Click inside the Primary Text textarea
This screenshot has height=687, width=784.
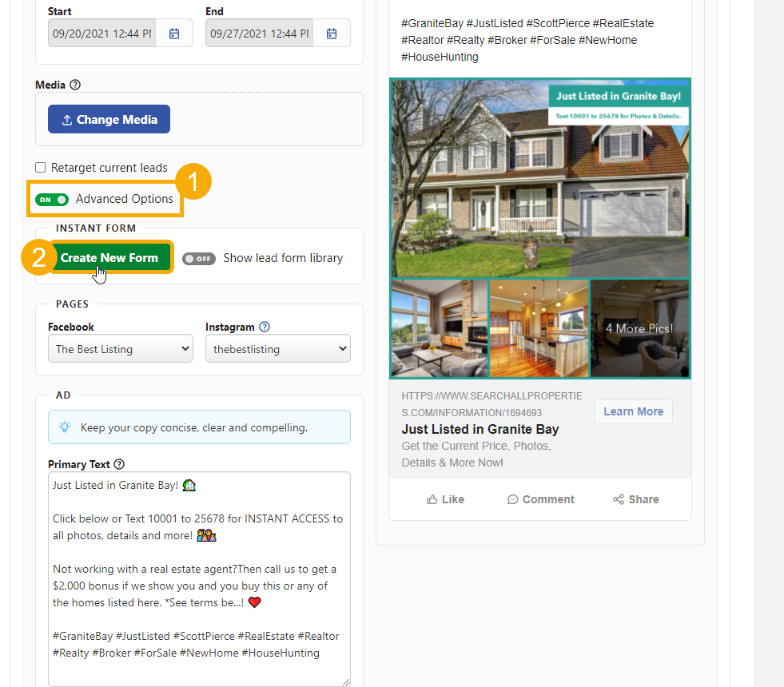click(199, 579)
